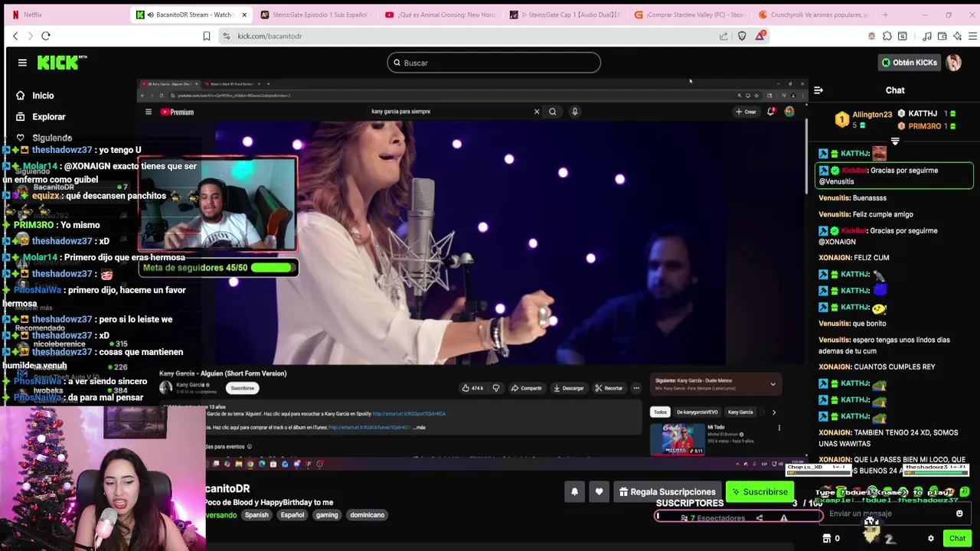Open the sidebar panel toggle icon
The height and width of the screenshot is (551, 980).
903,36
